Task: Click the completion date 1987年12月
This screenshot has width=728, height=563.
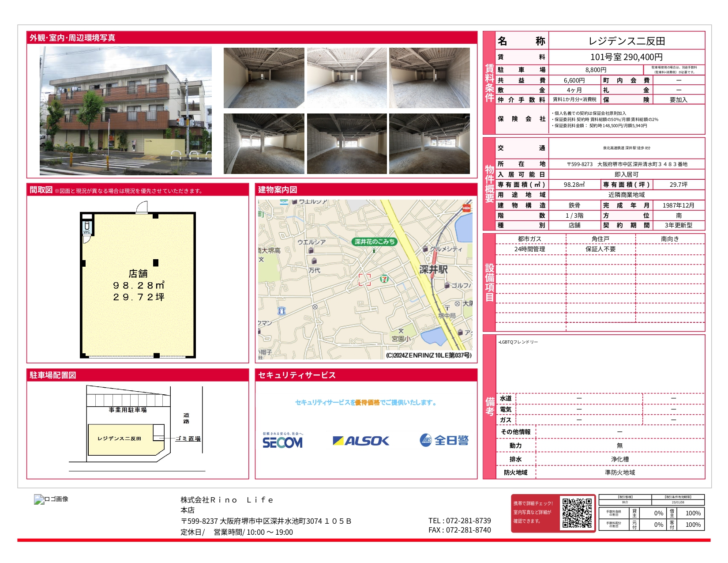Action: [679, 205]
